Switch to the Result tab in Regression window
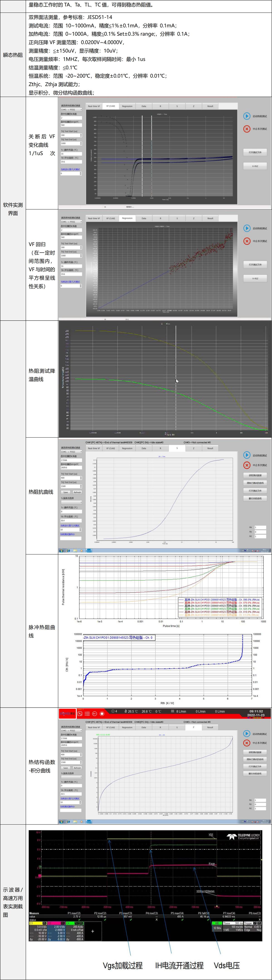272x980 pixels. (x=210, y=218)
